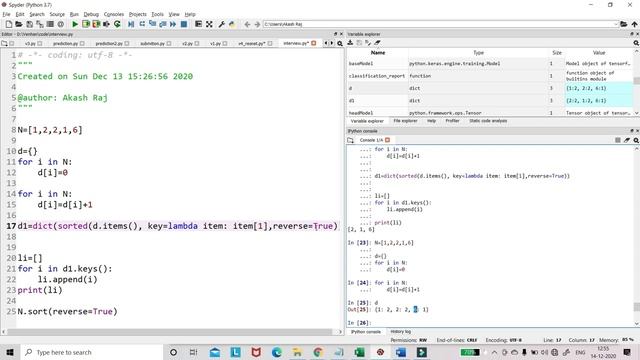Click the Name column header
Viewport: 640px width, 360px height.
pos(378,53)
